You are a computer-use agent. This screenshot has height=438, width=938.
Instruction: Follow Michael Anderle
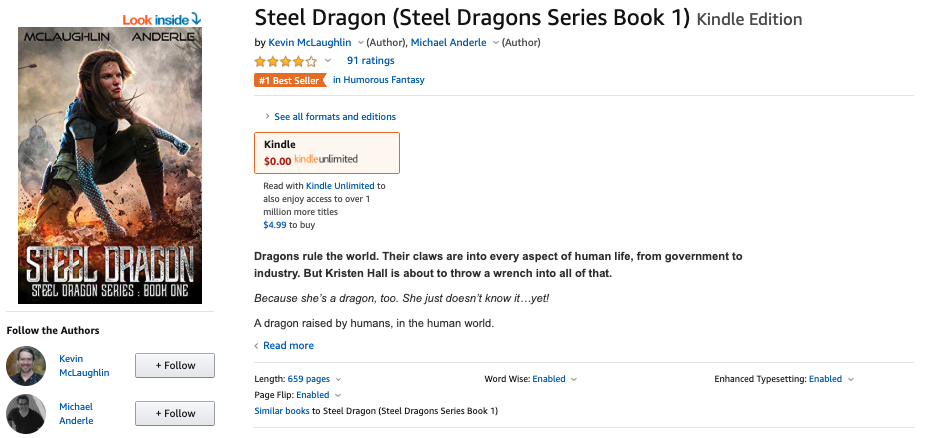pyautogui.click(x=175, y=413)
